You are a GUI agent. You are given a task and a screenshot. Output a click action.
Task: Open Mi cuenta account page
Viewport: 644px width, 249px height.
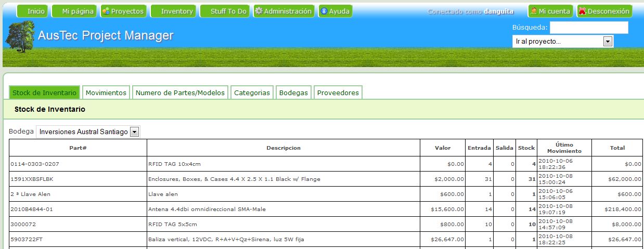tap(550, 11)
